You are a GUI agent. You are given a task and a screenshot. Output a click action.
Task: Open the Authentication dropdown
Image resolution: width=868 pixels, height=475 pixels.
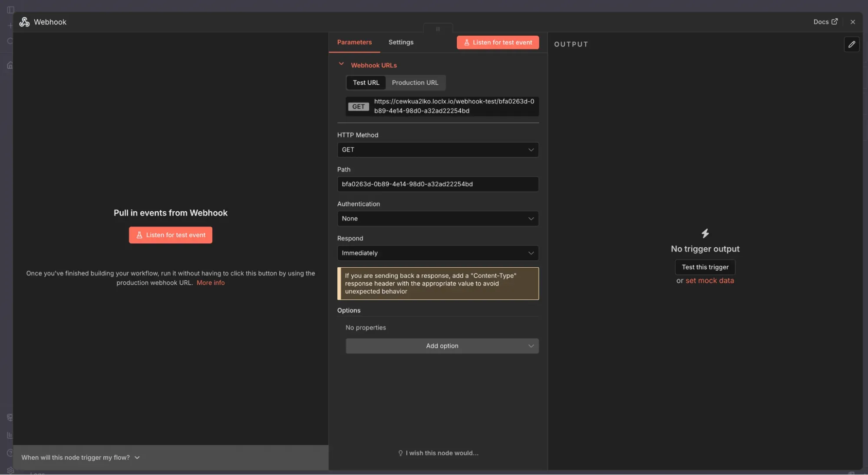coord(437,219)
